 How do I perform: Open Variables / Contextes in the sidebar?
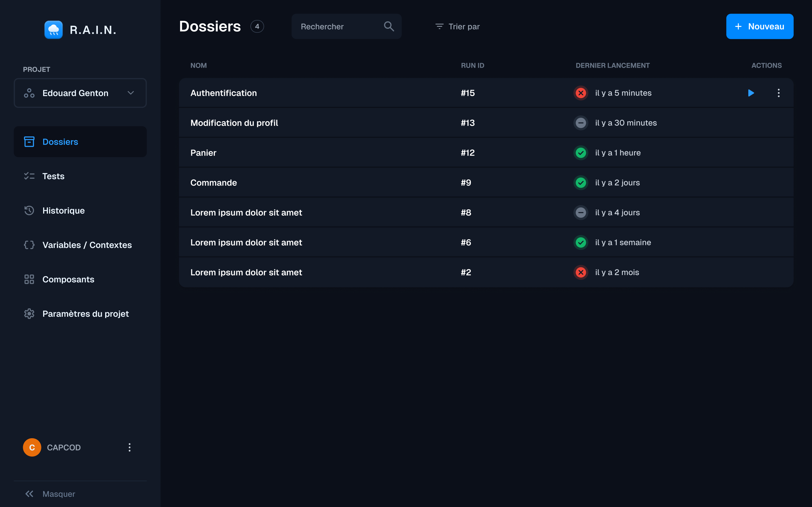click(x=80, y=245)
